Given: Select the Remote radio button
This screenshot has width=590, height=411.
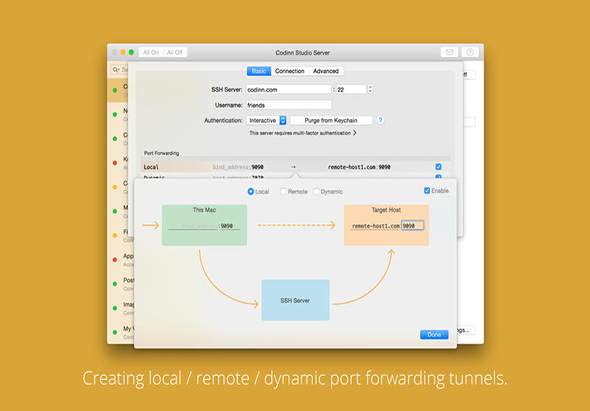Looking at the screenshot, I should [x=283, y=192].
